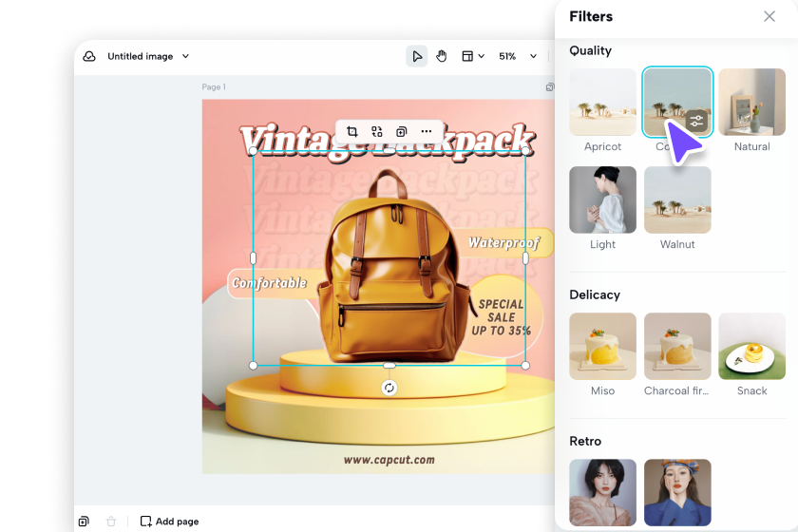Click the pages icon in bottom bar

[84, 522]
